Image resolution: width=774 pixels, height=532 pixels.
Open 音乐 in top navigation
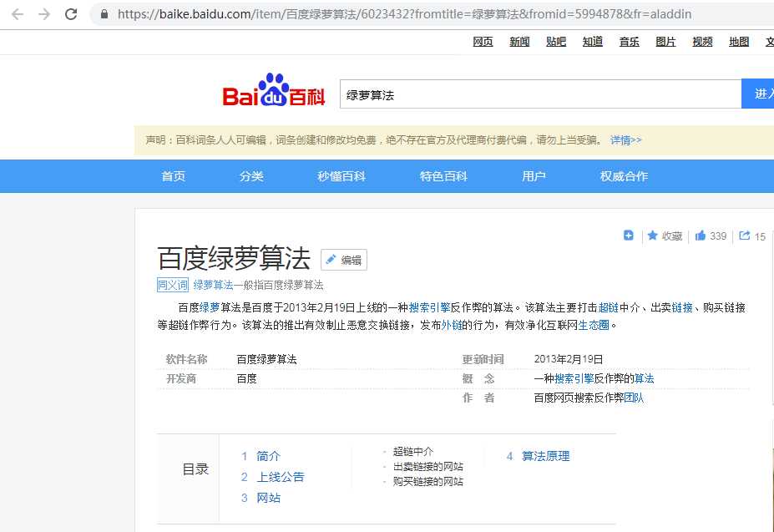click(x=629, y=42)
